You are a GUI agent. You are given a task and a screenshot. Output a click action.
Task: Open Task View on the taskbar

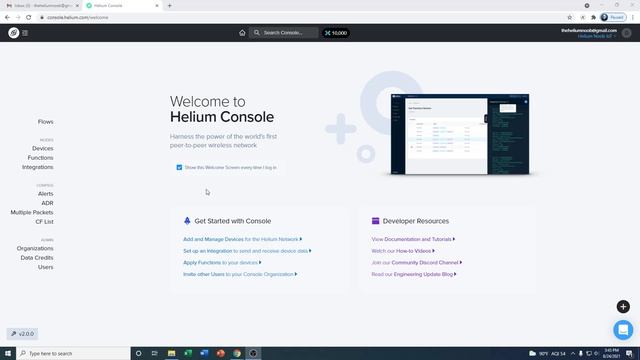point(155,353)
